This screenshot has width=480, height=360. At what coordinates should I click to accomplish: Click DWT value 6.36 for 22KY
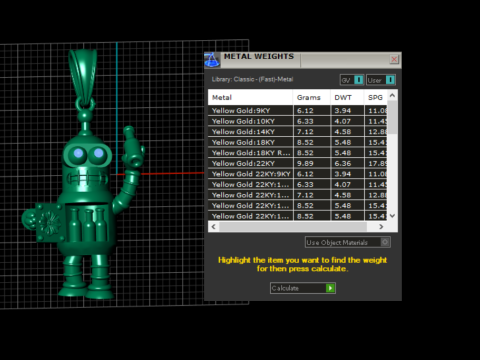[x=343, y=163]
